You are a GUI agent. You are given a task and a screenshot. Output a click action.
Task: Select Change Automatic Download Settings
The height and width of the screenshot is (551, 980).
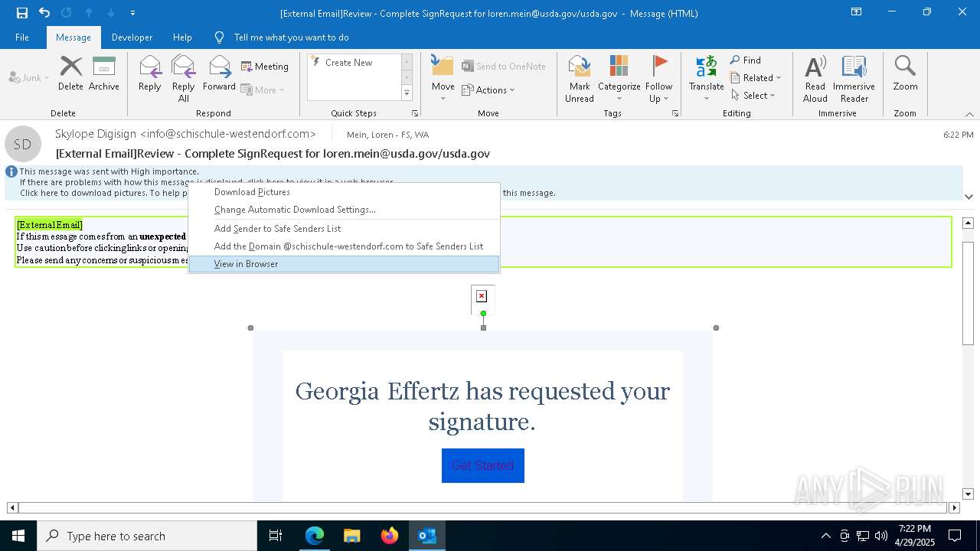(345, 210)
